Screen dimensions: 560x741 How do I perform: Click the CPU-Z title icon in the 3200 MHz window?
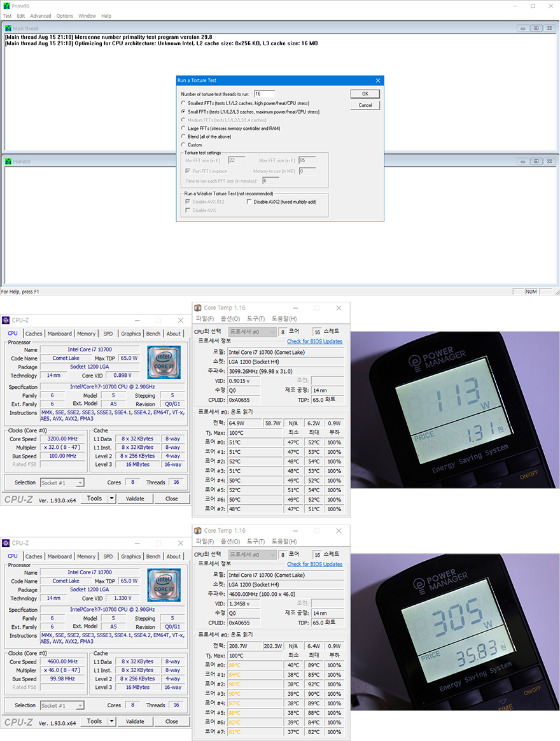[6, 320]
